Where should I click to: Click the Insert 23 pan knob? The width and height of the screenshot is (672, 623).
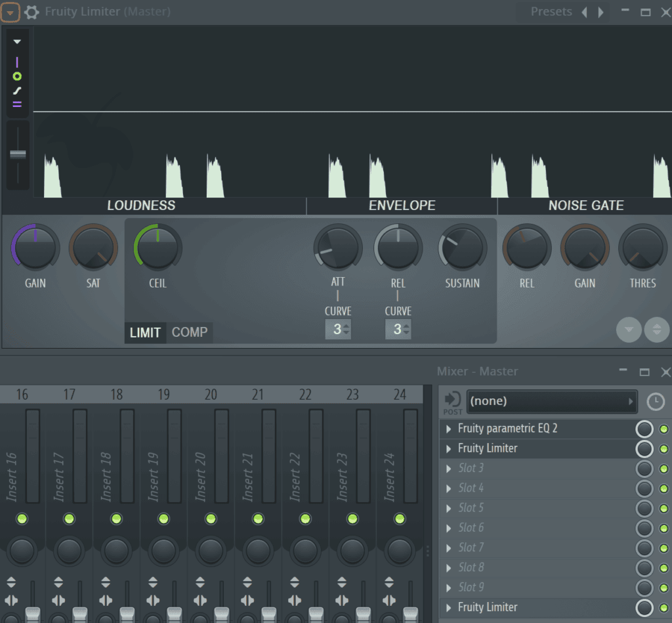point(352,551)
